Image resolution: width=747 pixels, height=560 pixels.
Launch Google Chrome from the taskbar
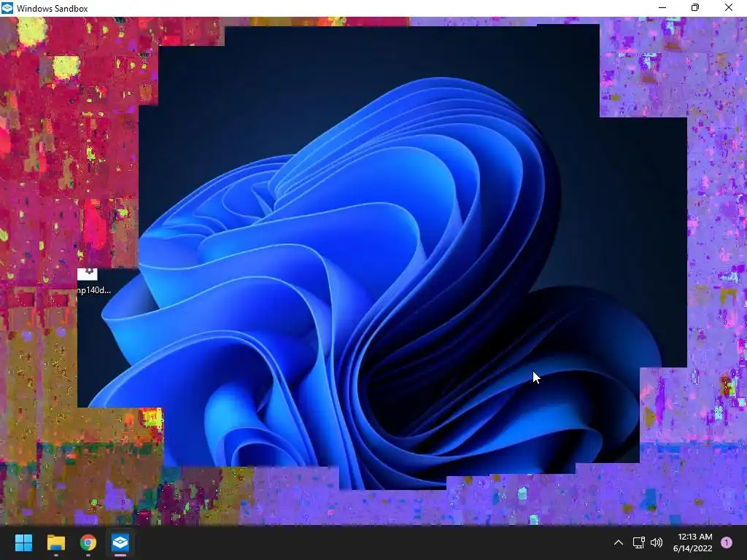click(88, 542)
